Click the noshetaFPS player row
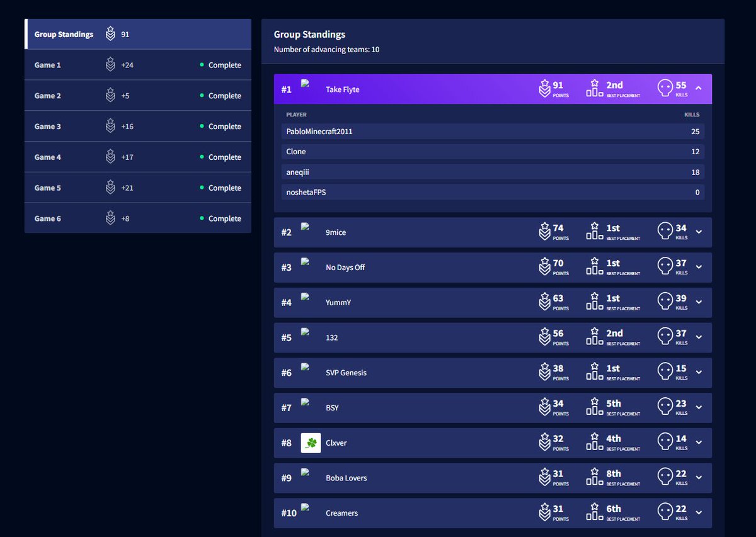This screenshot has width=756, height=537. point(493,193)
